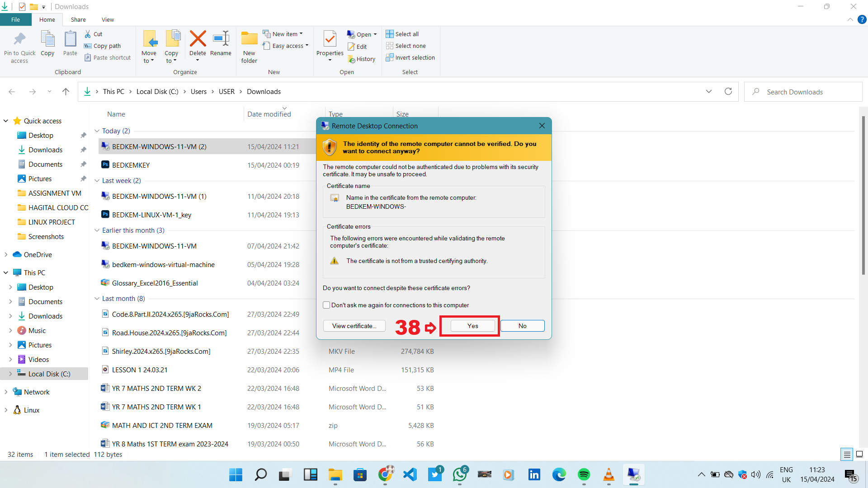
Task: Open Spotify from the taskbar
Action: point(584,474)
